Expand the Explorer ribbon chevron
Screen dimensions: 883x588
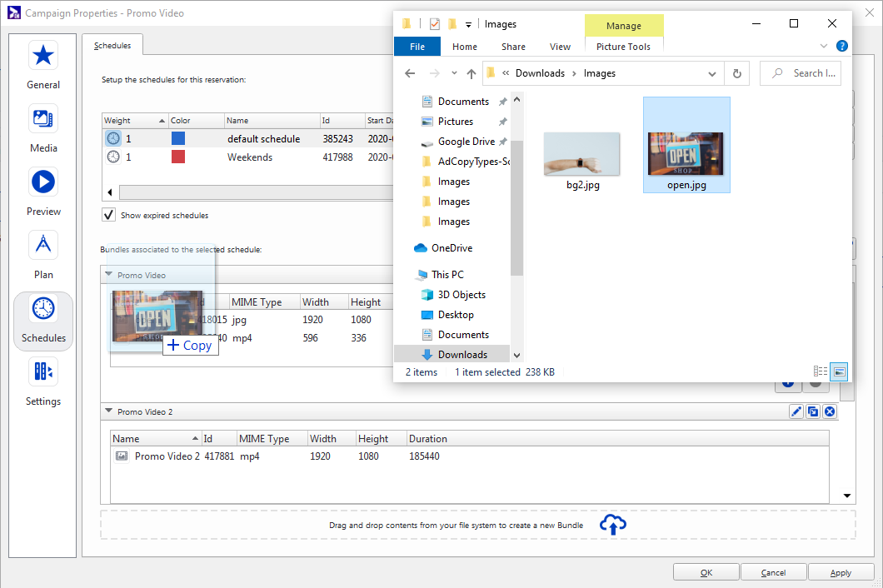[x=824, y=47]
